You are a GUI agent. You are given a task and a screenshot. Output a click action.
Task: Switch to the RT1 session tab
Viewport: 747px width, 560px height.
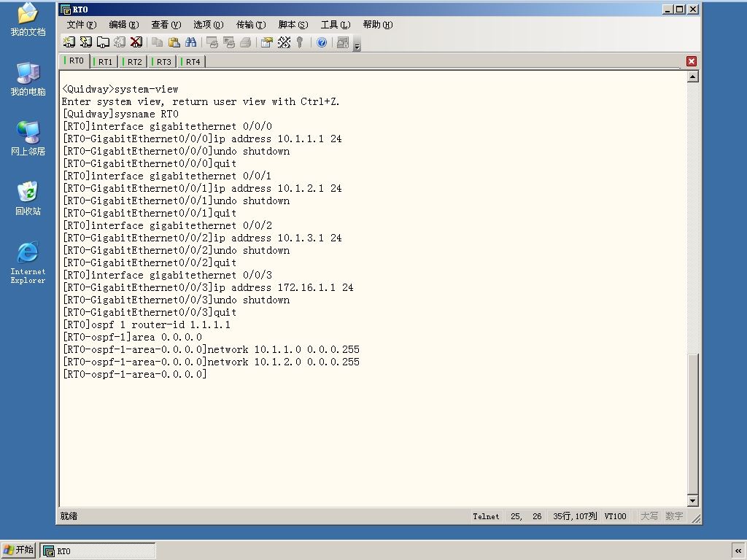click(104, 62)
